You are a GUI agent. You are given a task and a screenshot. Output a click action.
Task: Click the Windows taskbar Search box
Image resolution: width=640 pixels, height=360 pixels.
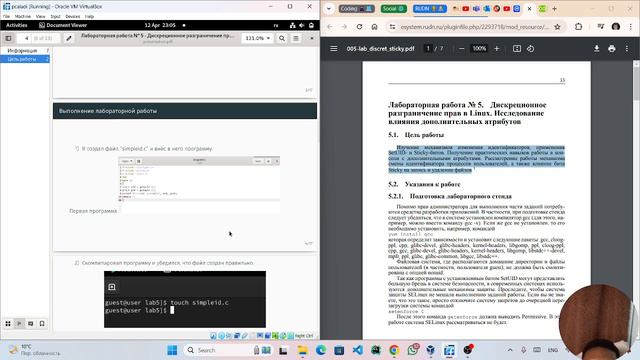228,350
